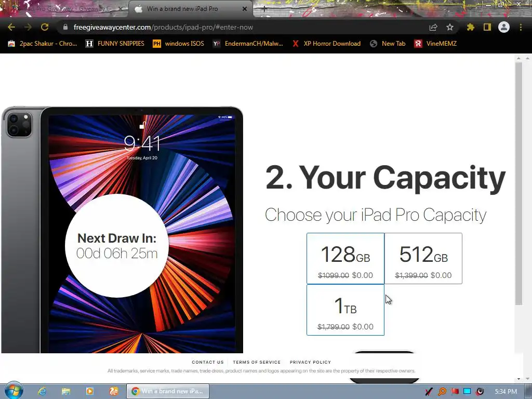Click the 'Next Draw In' countdown circle
Image resolution: width=532 pixels, height=399 pixels.
pyautogui.click(x=117, y=246)
